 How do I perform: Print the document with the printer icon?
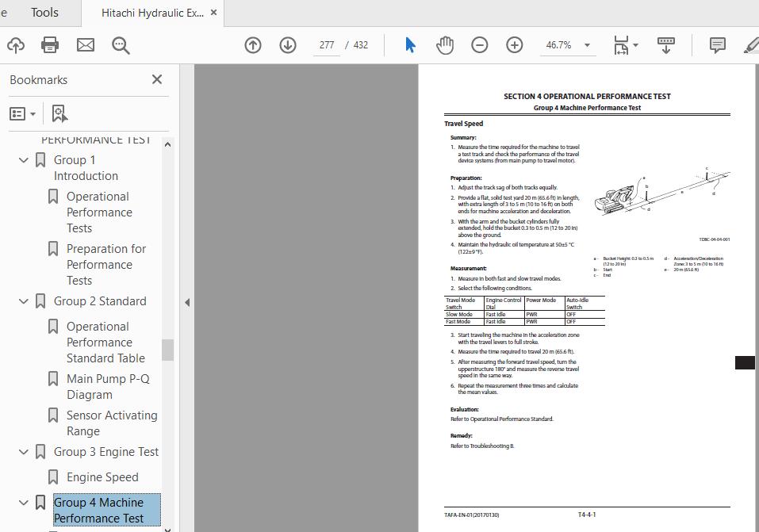pos(50,45)
